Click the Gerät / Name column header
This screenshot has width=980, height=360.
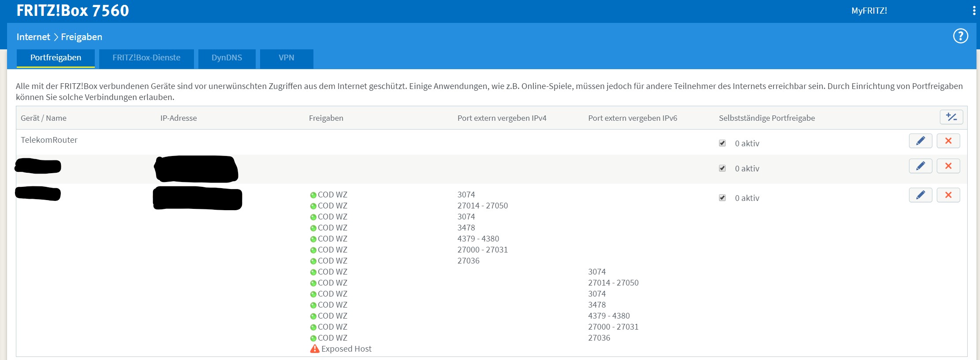[x=44, y=118]
